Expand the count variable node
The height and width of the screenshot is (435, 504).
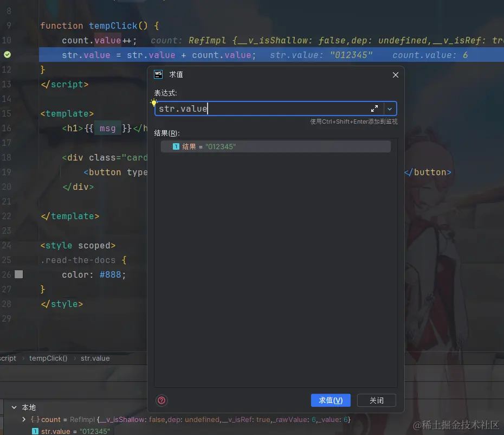24,419
